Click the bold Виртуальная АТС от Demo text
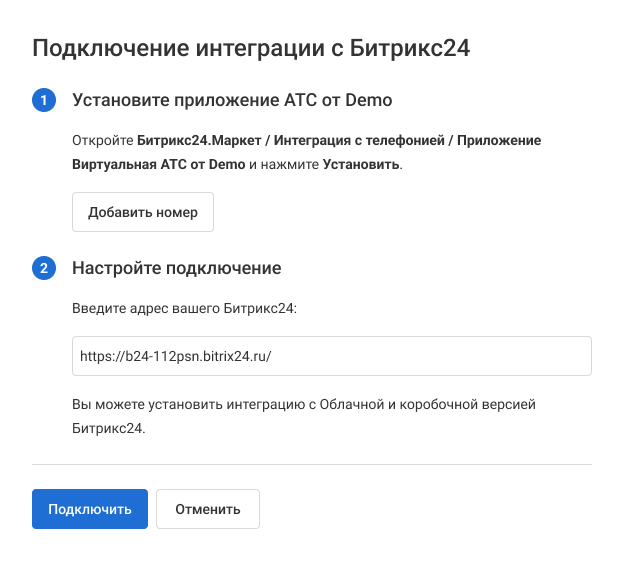The width and height of the screenshot is (624, 561). (x=158, y=164)
